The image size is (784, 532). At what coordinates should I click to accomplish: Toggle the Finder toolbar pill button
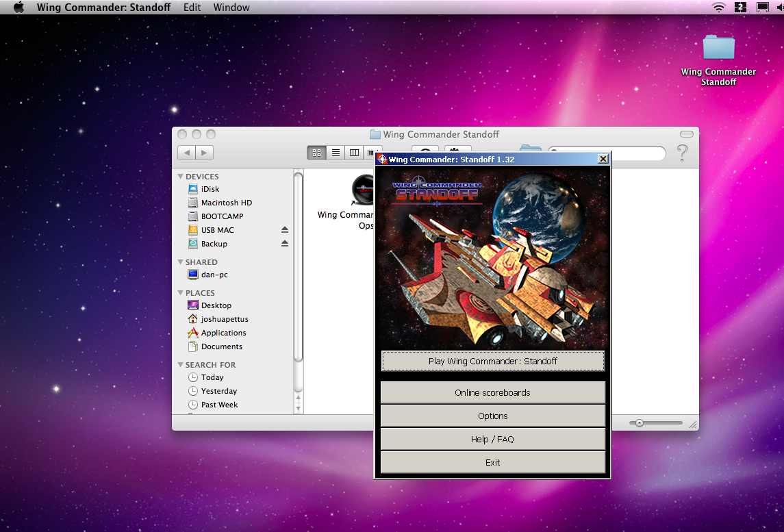[686, 134]
